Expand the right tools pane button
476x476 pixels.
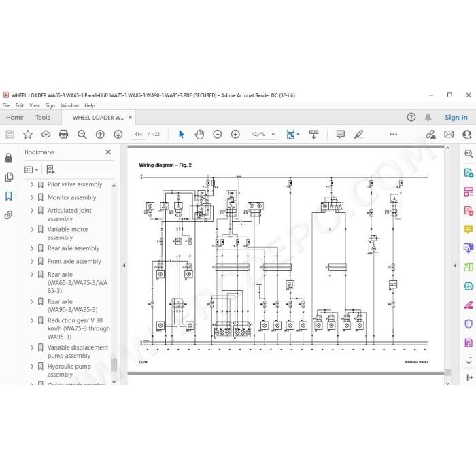click(469, 377)
